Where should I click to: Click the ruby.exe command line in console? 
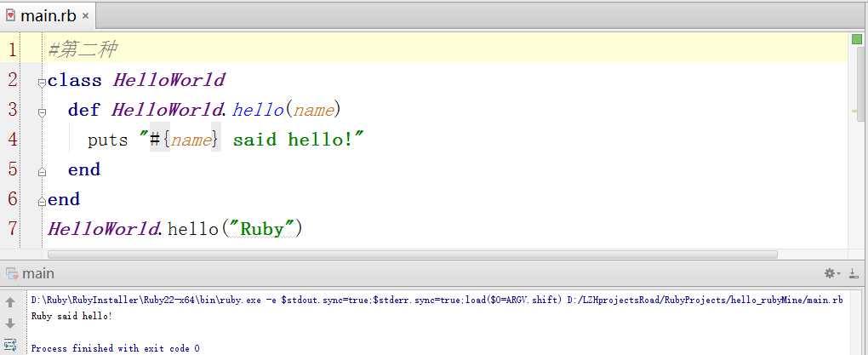(x=437, y=301)
